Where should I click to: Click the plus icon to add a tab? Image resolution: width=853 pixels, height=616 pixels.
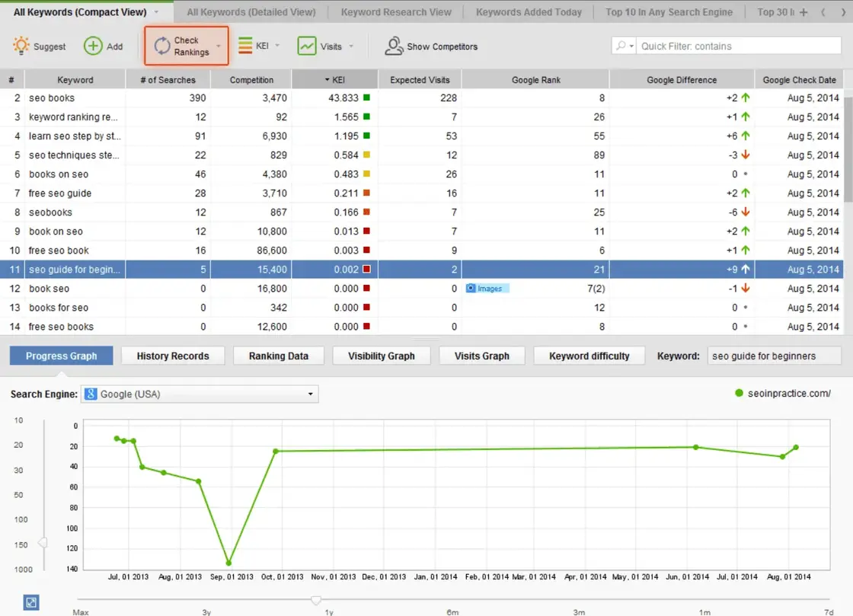coord(803,12)
